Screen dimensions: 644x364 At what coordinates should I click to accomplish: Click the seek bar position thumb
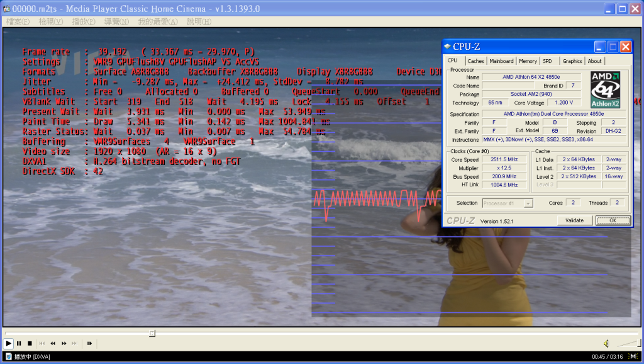point(152,333)
